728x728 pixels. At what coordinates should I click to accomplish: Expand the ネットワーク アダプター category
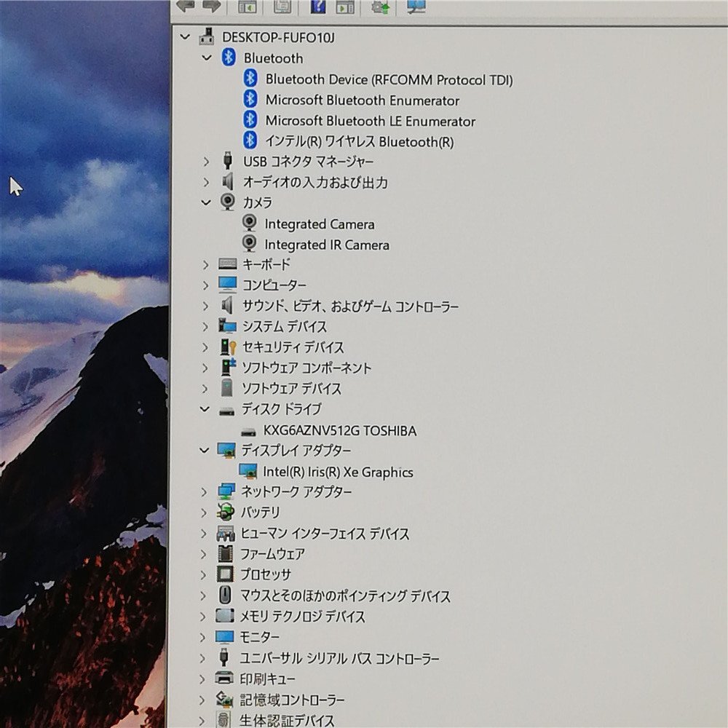(x=204, y=491)
